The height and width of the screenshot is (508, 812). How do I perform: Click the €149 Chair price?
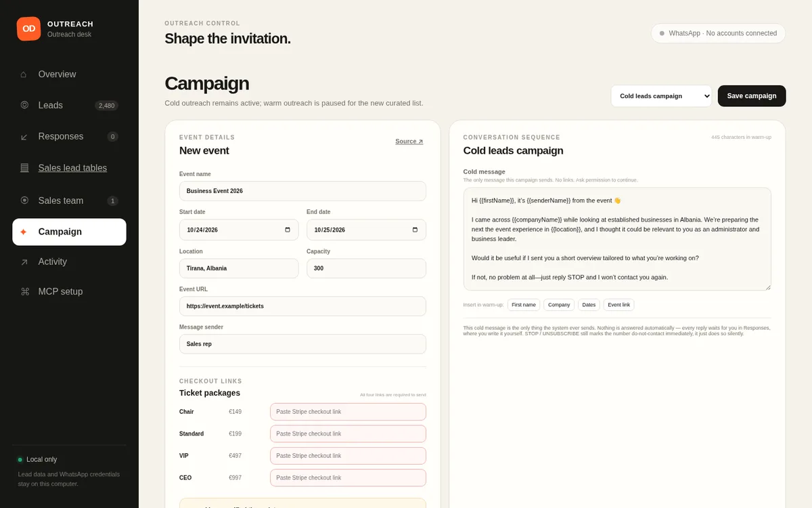pos(235,412)
